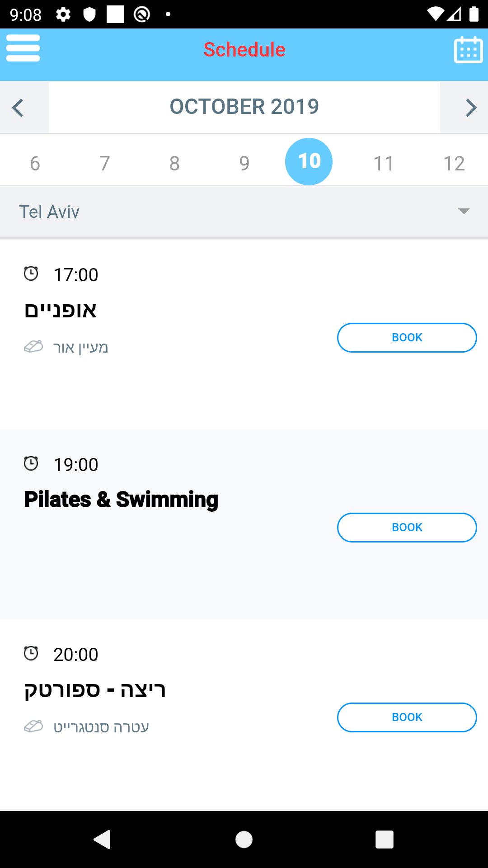The width and height of the screenshot is (488, 868).
Task: Book the 17:00 class
Action: tap(407, 338)
